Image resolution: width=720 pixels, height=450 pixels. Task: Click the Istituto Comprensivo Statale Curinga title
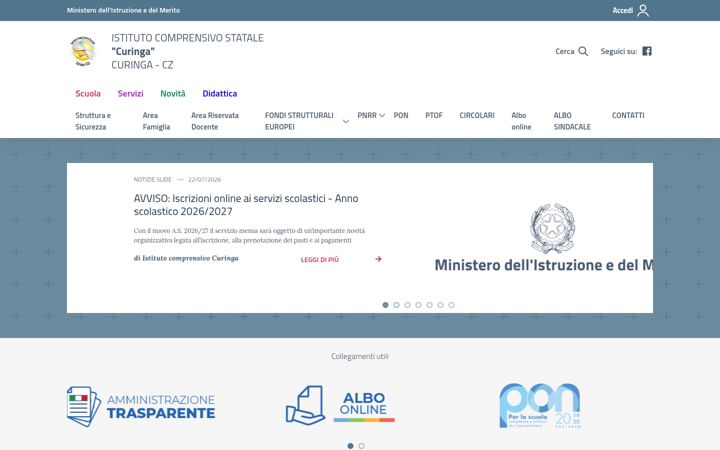[x=187, y=51]
